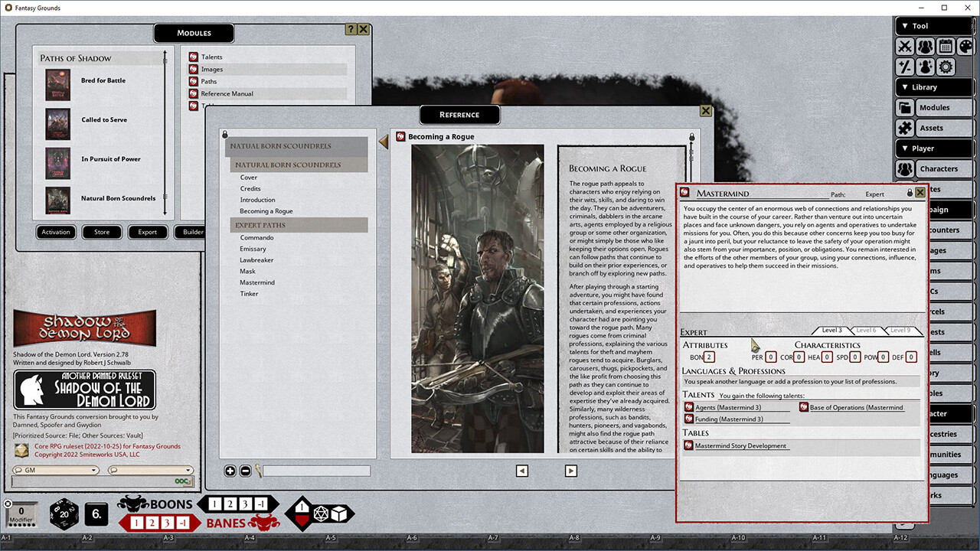Open the calendar tool icon
980x551 pixels.
[x=946, y=47]
